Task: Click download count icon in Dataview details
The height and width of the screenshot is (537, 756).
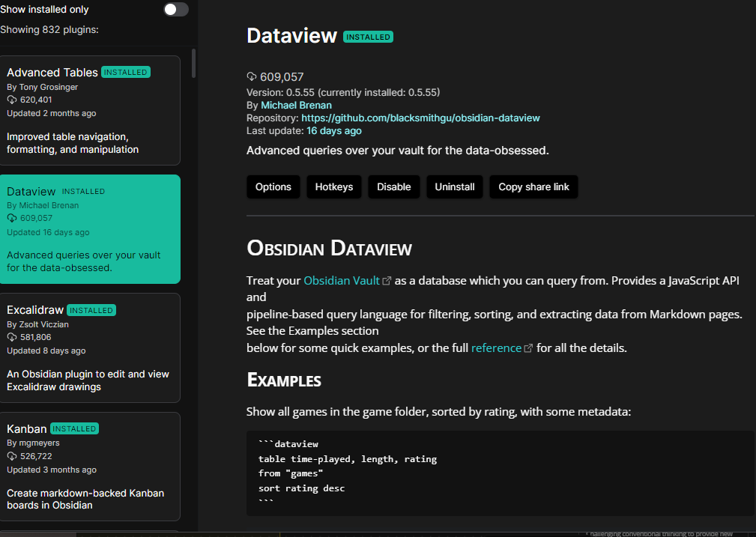Action: click(252, 76)
